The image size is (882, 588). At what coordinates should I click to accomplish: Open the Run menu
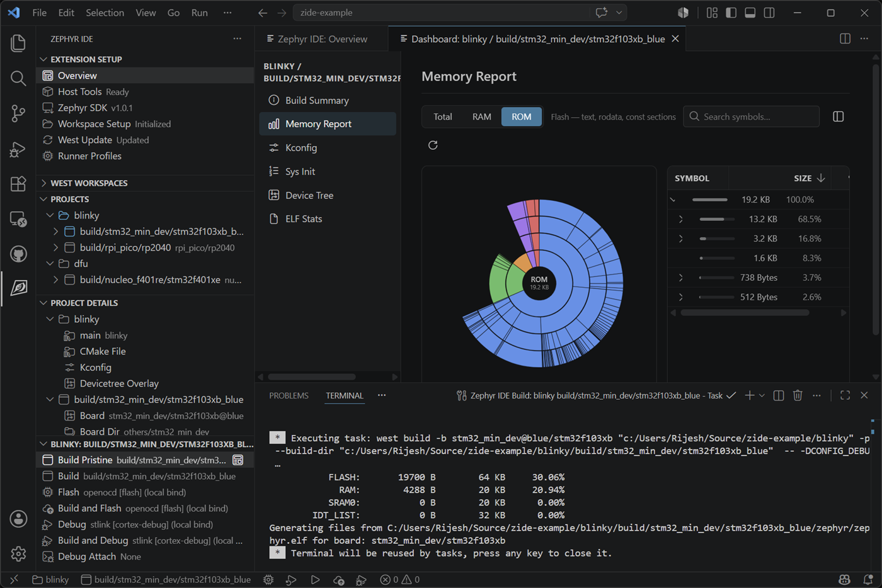[x=199, y=13]
